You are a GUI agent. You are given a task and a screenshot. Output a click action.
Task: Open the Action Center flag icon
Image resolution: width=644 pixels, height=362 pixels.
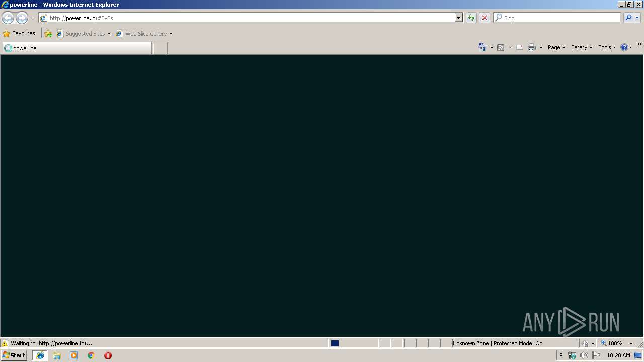click(x=596, y=355)
